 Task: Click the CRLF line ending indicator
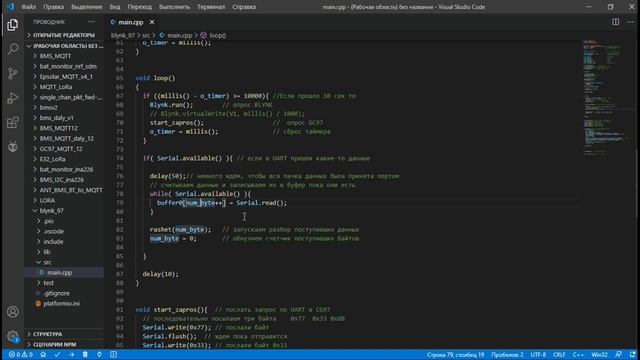(x=559, y=355)
